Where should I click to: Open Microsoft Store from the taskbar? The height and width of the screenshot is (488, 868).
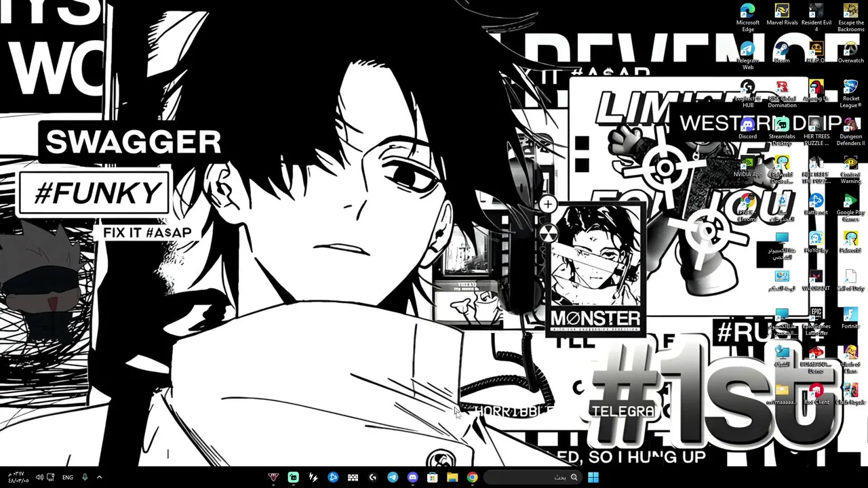[x=433, y=477]
